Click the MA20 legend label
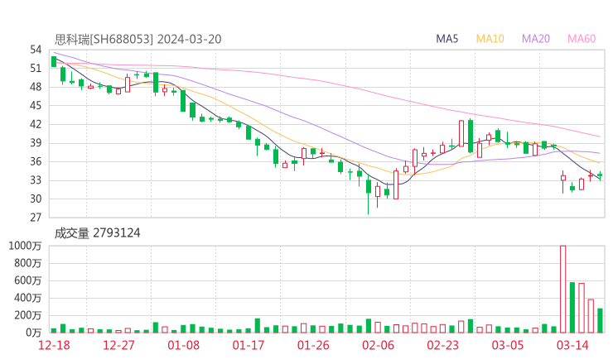613x364 pixels. pyautogui.click(x=536, y=39)
